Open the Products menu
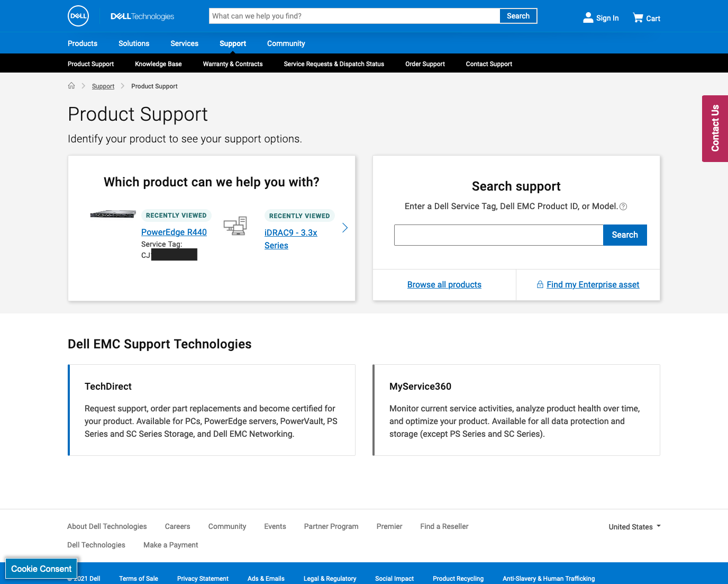Image resolution: width=728 pixels, height=584 pixels. tap(83, 43)
